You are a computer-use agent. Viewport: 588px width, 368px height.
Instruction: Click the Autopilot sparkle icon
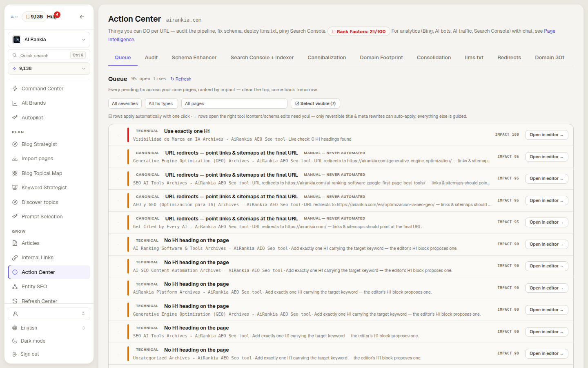coord(15,118)
